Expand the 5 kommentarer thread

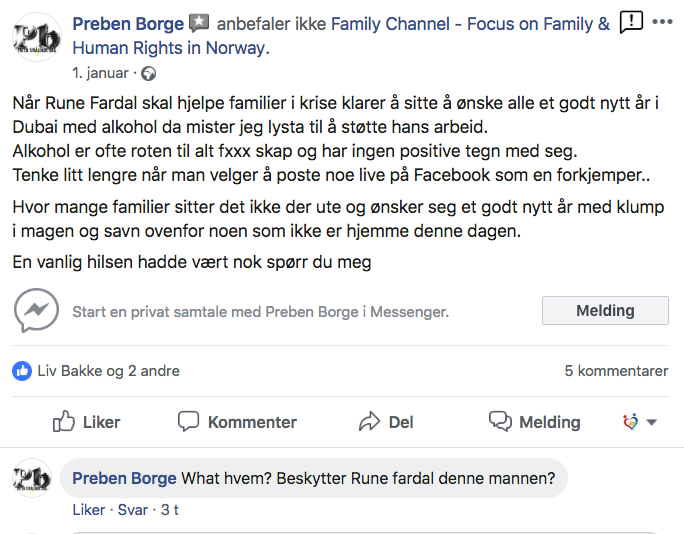point(616,371)
